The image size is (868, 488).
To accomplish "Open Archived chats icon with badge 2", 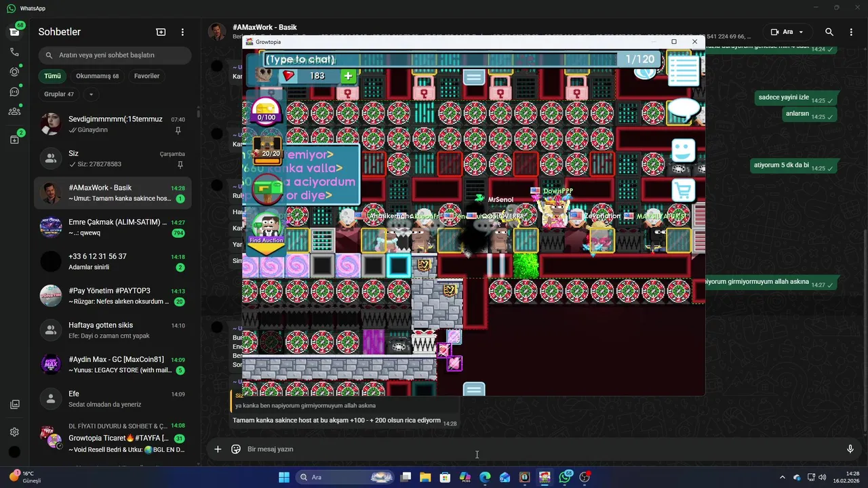I will (x=14, y=139).
